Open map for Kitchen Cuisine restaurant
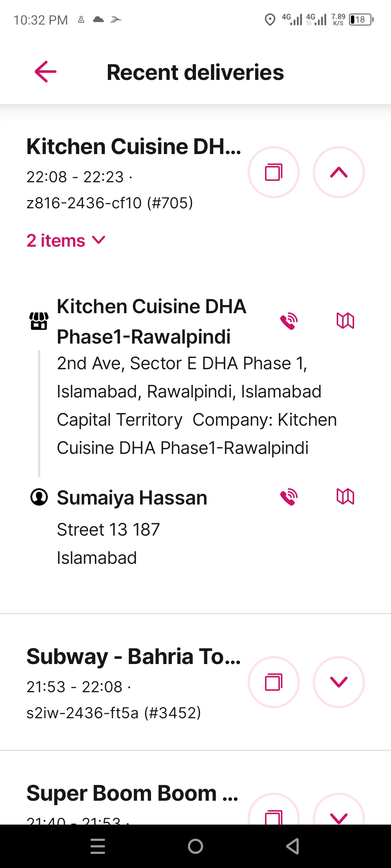Viewport: 391px width, 868px height. (x=345, y=321)
